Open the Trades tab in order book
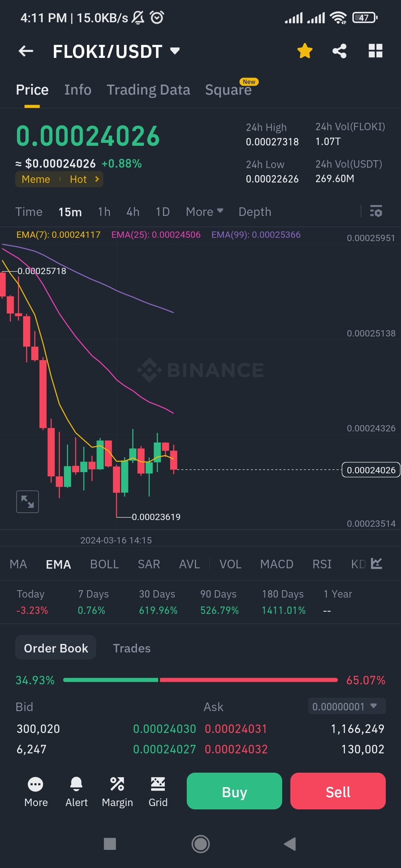Screen dimensions: 401x868 pyautogui.click(x=131, y=648)
